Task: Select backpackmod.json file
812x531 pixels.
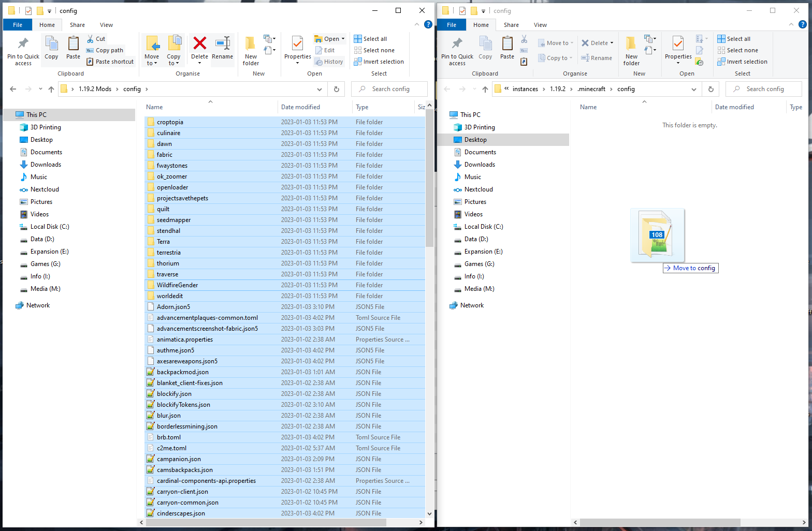Action: pyautogui.click(x=285, y=372)
